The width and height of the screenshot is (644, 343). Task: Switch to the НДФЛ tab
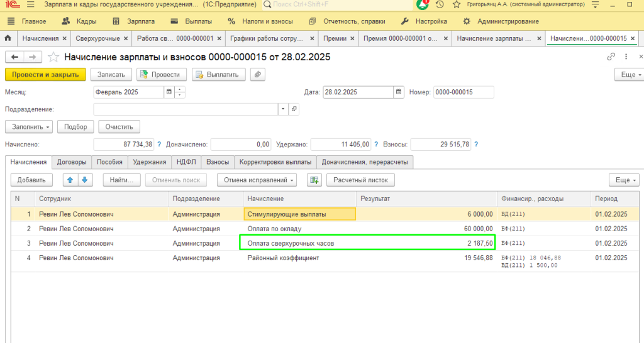click(x=186, y=162)
